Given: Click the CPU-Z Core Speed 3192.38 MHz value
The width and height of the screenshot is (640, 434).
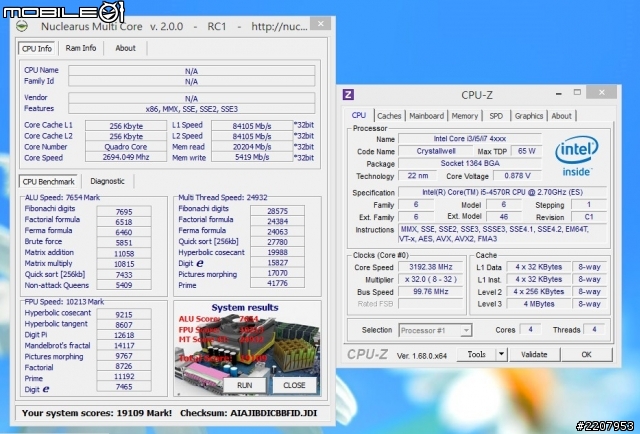Looking at the screenshot, I should [x=431, y=267].
